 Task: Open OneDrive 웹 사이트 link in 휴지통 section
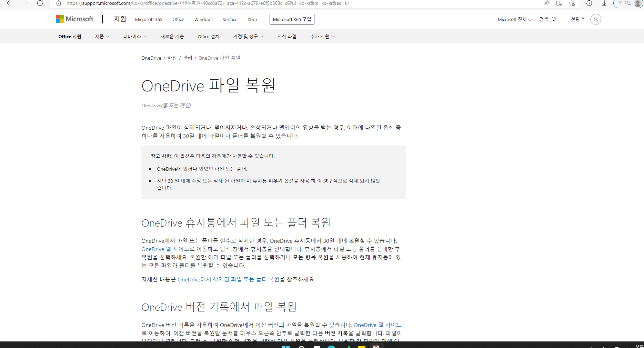tap(165, 249)
